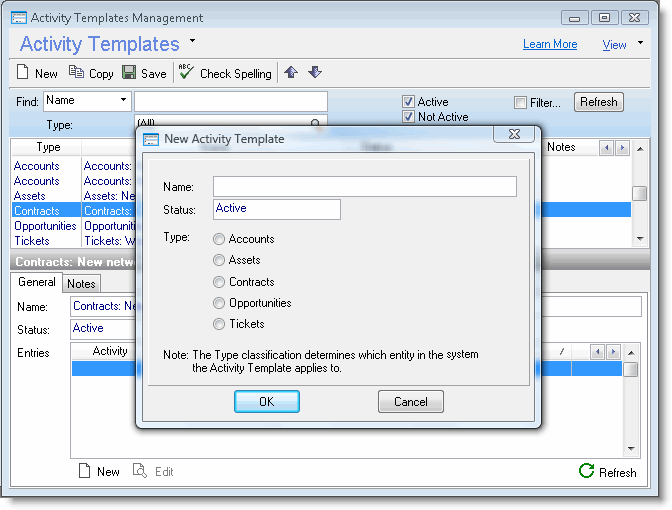Click the Save floppy disk icon

[129, 73]
